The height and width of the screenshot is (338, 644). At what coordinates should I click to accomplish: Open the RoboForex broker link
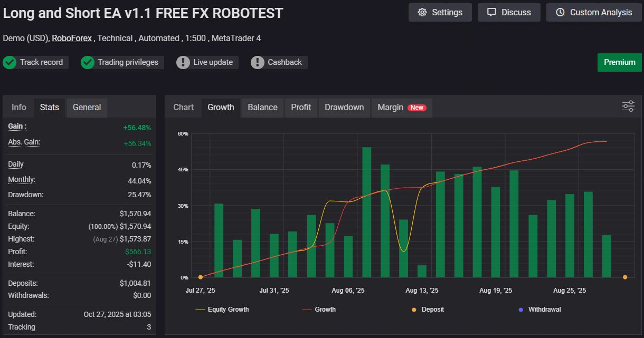72,38
